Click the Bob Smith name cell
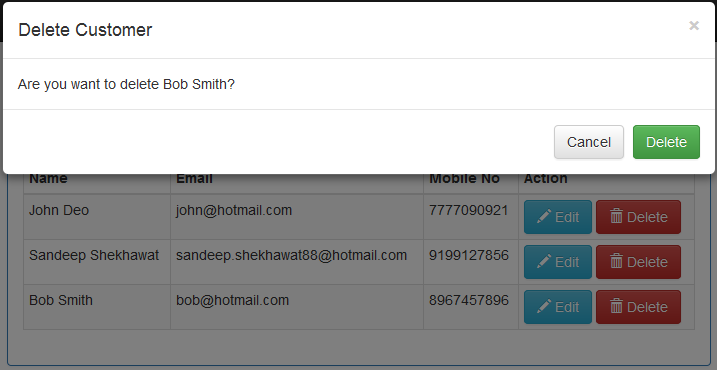The height and width of the screenshot is (370, 717). click(x=97, y=307)
